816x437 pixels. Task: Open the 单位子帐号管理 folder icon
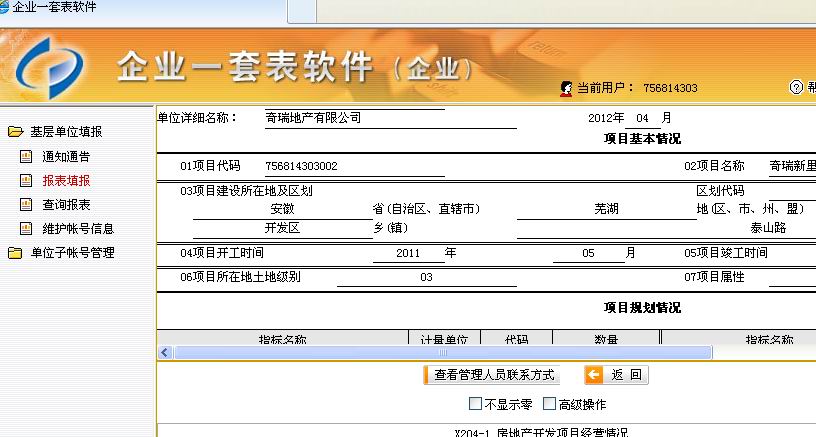[x=15, y=253]
